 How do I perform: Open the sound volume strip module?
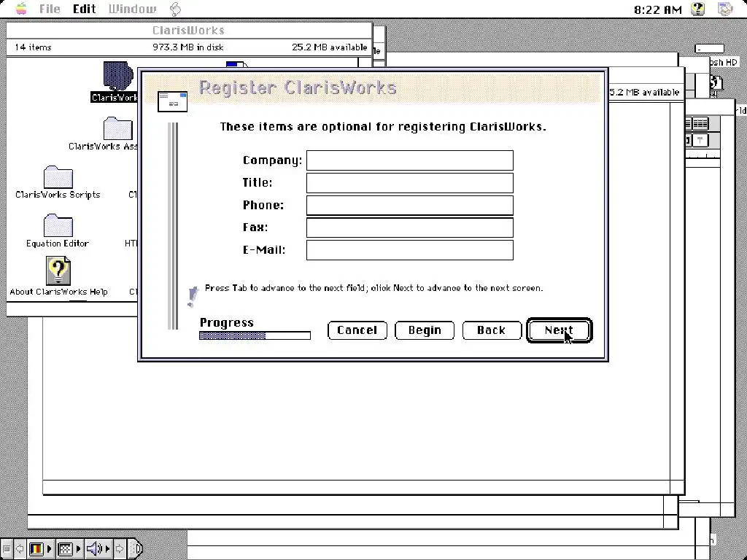[x=98, y=548]
